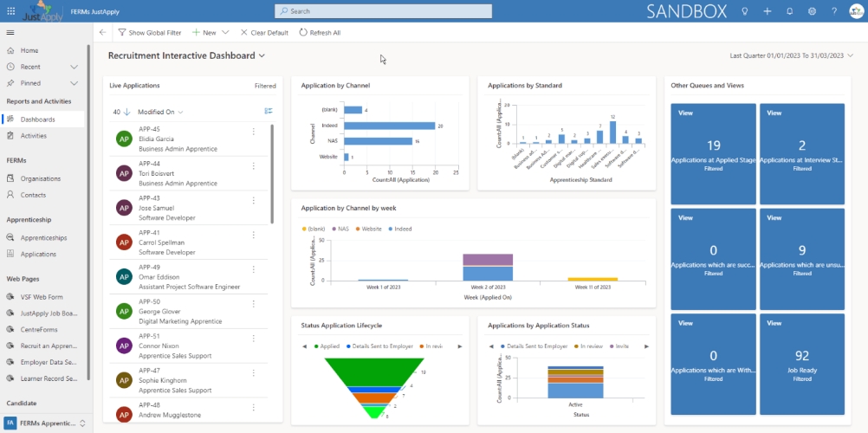This screenshot has width=868, height=433.
Task: Click the help question mark icon
Action: click(833, 11)
